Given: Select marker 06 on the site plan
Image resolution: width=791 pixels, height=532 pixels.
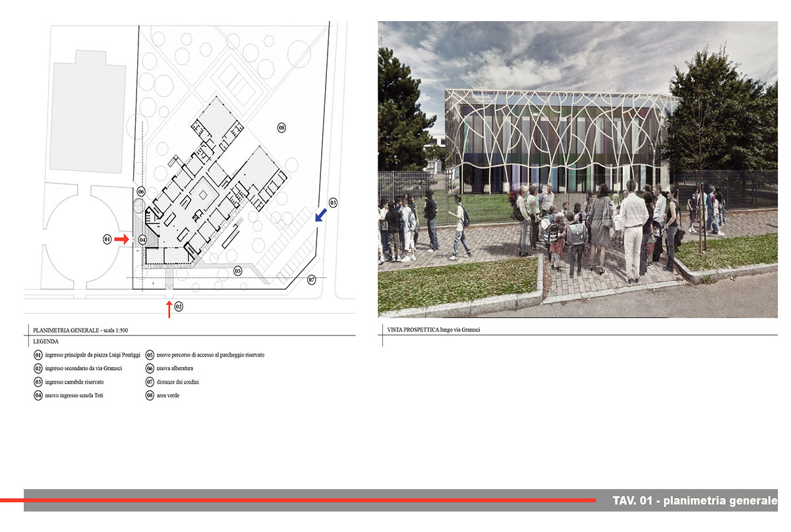Looking at the screenshot, I should click(x=140, y=191).
